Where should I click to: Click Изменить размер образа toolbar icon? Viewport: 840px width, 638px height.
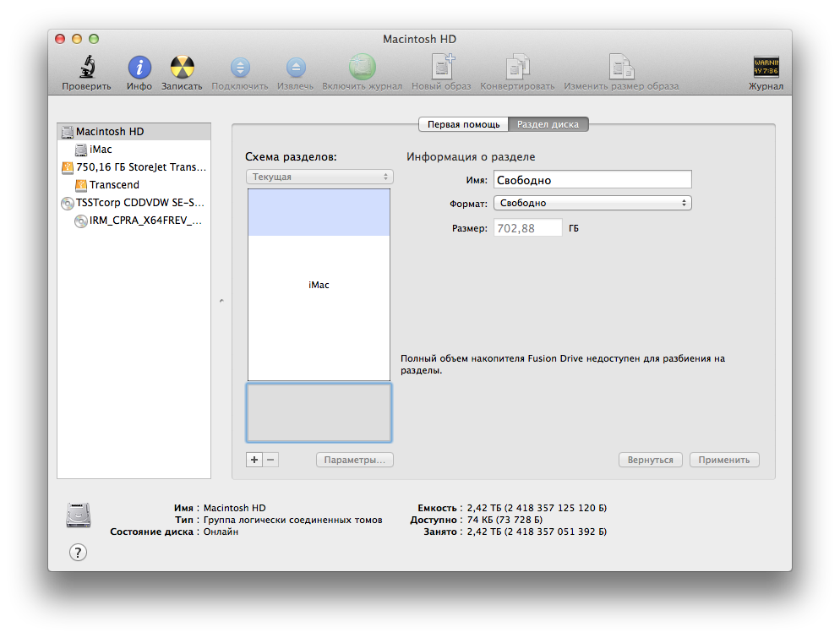(x=621, y=67)
